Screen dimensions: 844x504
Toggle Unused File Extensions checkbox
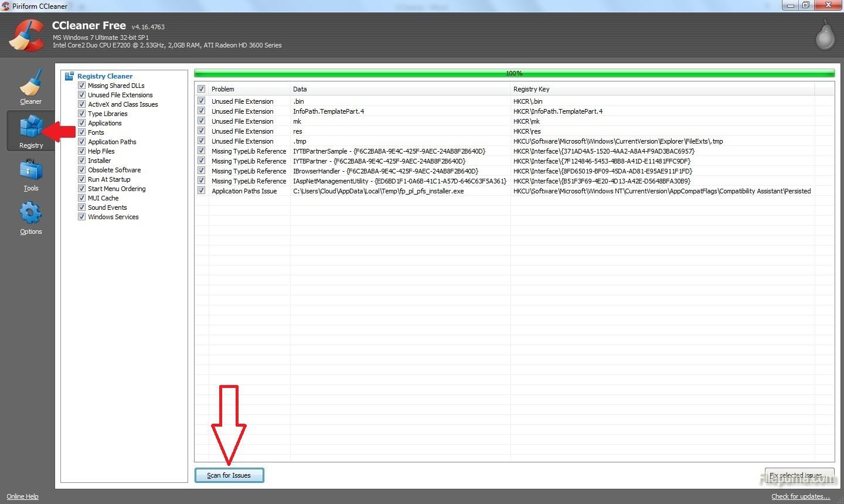(x=82, y=95)
